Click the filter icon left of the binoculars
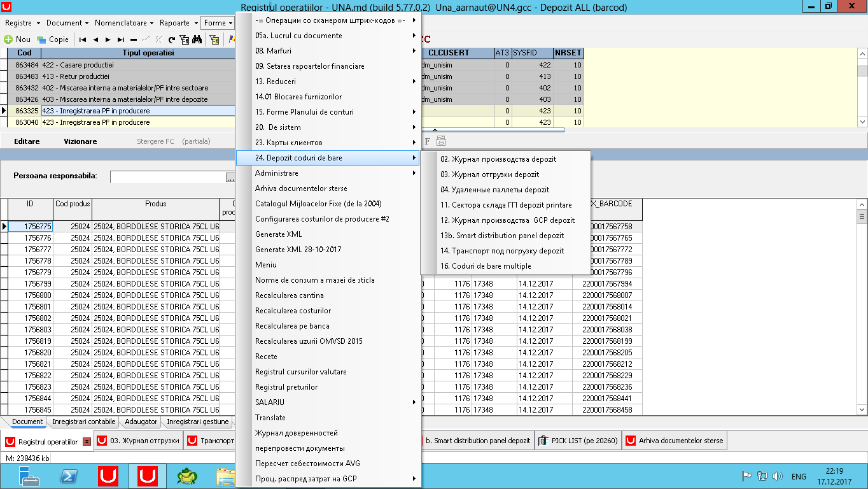The image size is (868, 489). tap(184, 39)
